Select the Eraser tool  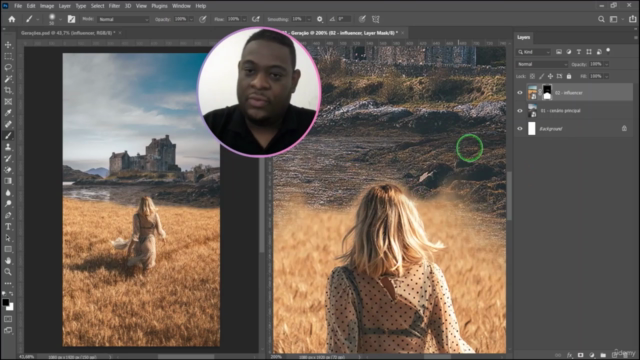(8, 170)
